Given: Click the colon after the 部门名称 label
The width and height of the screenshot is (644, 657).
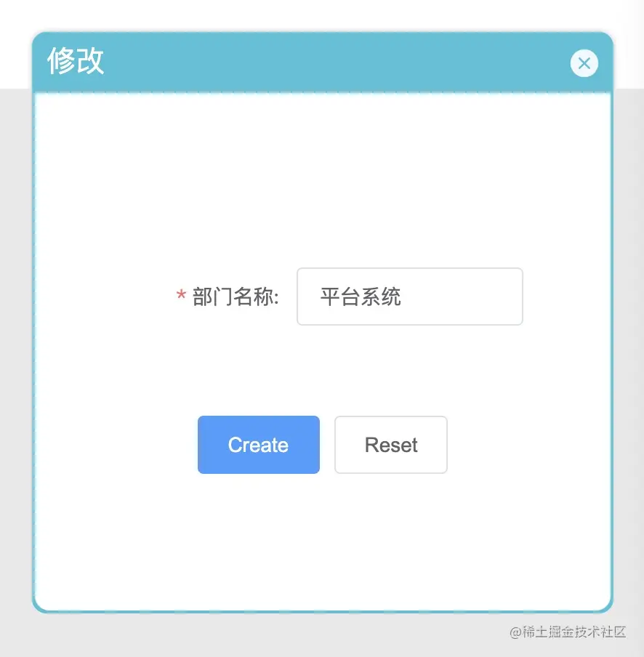Looking at the screenshot, I should [x=276, y=297].
